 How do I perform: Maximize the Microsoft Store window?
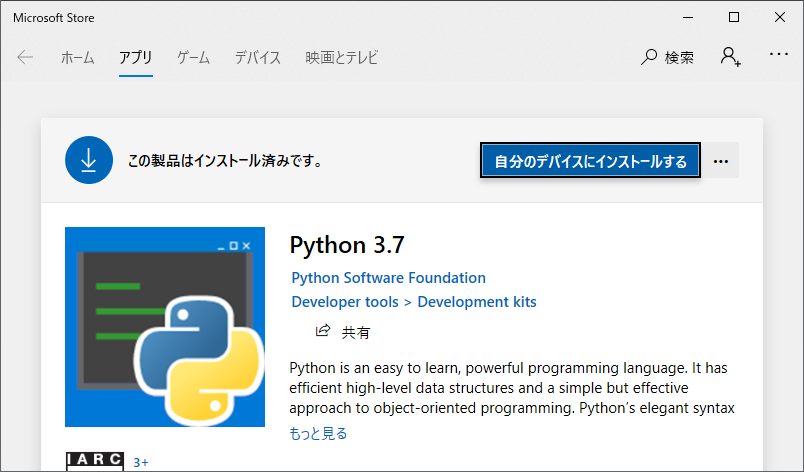click(734, 17)
